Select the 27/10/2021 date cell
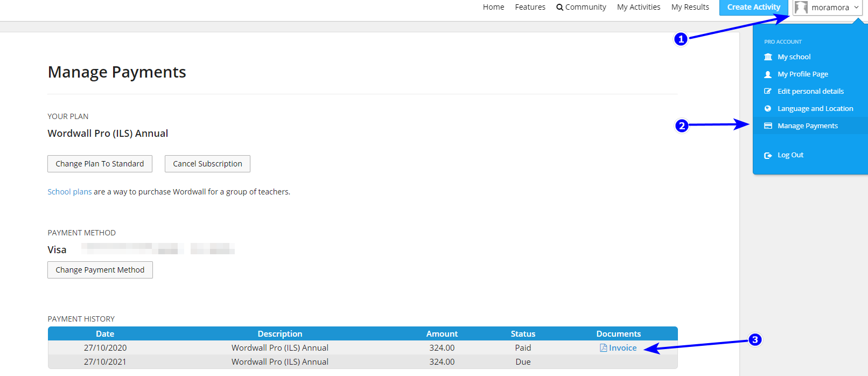Screen dimensions: 868x376 tap(105, 362)
